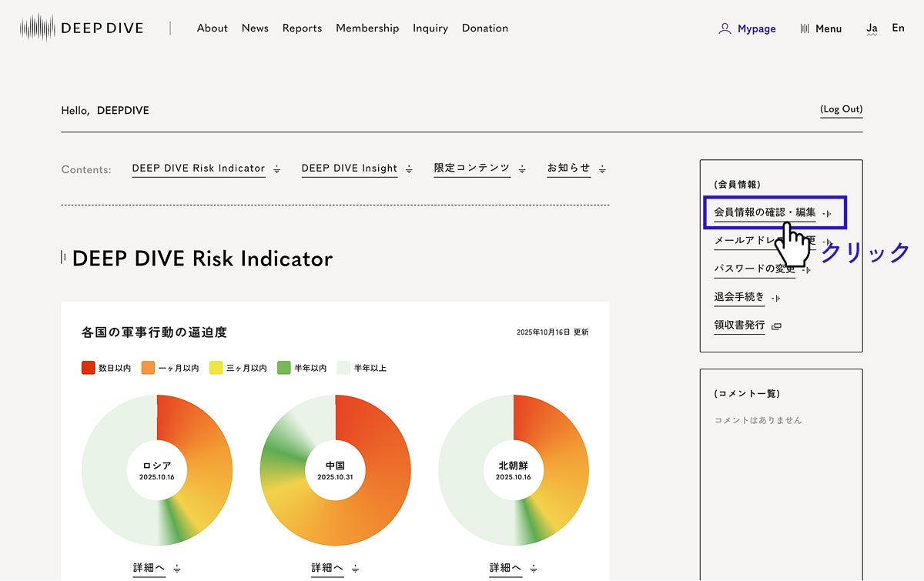Open パスワードの変更 link
Screen dimensions: 924x581
(754, 269)
